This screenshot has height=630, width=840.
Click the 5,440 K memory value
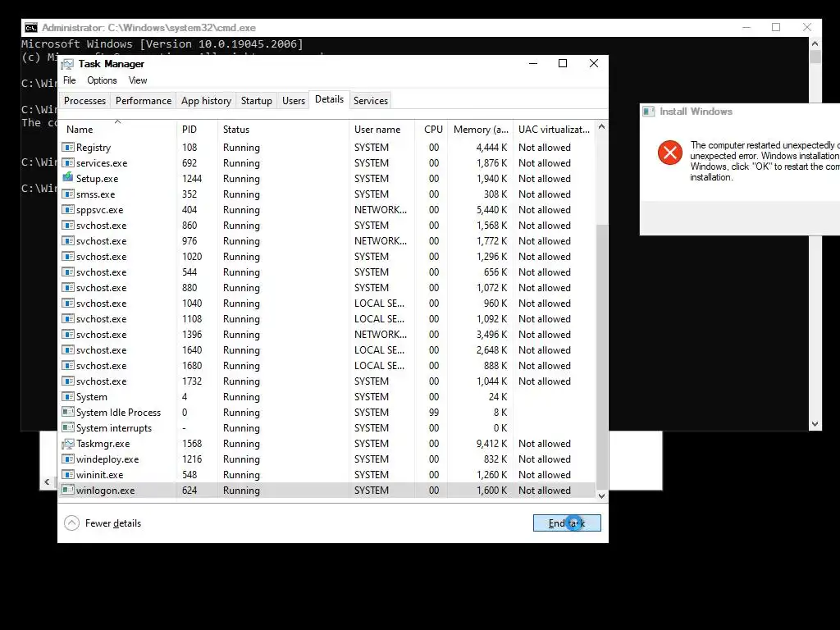pyautogui.click(x=492, y=209)
